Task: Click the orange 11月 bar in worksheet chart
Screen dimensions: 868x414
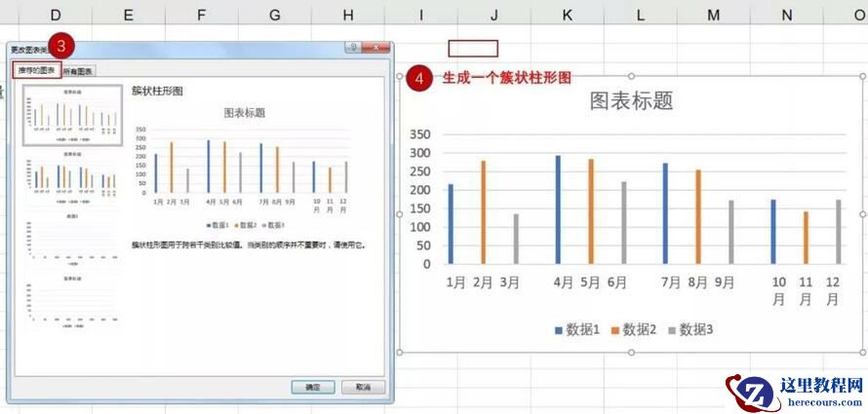Action: (x=806, y=238)
